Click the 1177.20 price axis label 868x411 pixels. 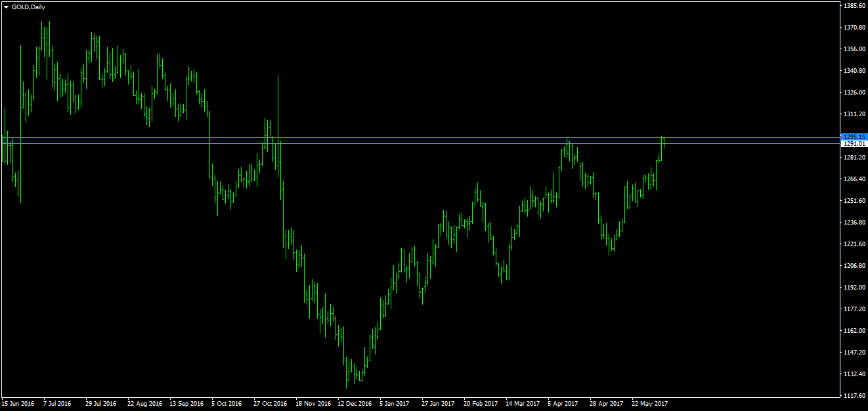pos(855,309)
